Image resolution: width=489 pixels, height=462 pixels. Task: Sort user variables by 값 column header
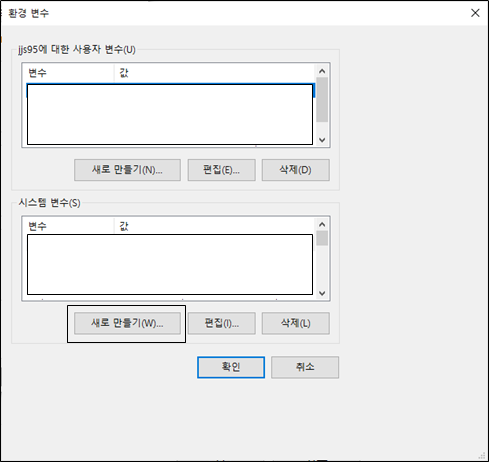click(x=214, y=73)
